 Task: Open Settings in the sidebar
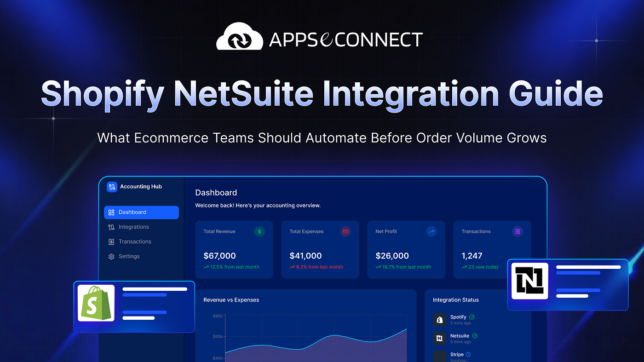pos(129,256)
